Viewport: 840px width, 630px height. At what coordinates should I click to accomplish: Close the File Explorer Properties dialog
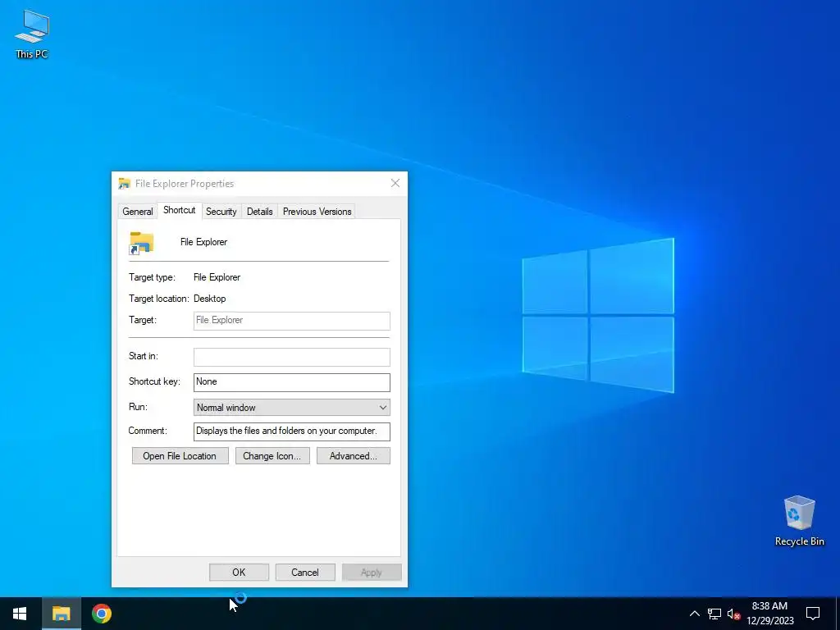tap(395, 183)
